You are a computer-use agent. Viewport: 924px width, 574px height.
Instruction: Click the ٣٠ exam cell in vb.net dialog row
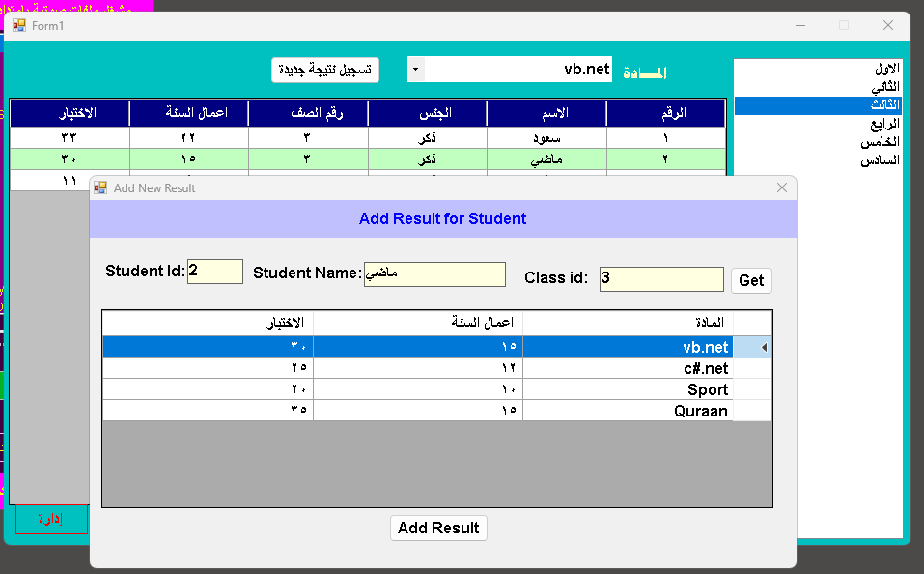(208, 347)
